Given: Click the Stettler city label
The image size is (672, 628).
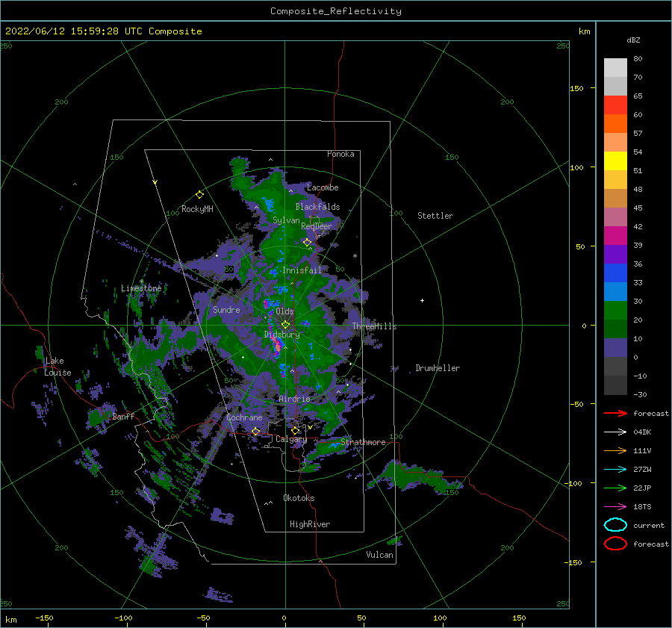Looking at the screenshot, I should click(435, 216).
